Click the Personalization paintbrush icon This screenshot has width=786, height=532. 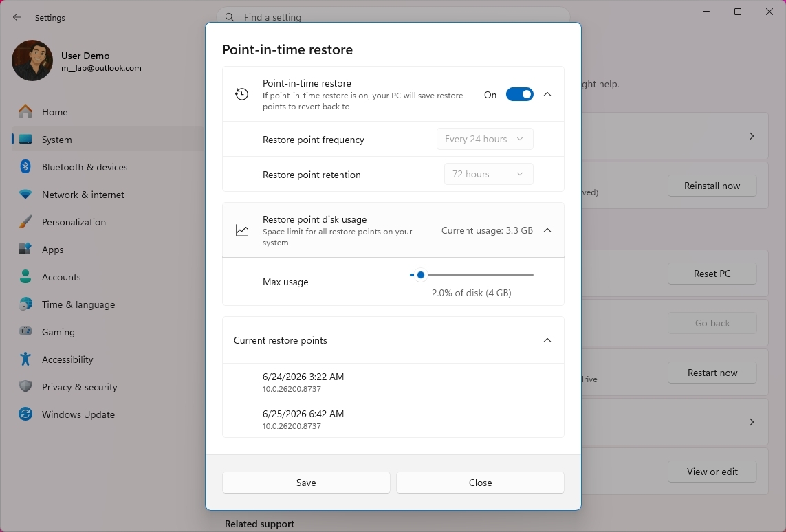point(25,221)
